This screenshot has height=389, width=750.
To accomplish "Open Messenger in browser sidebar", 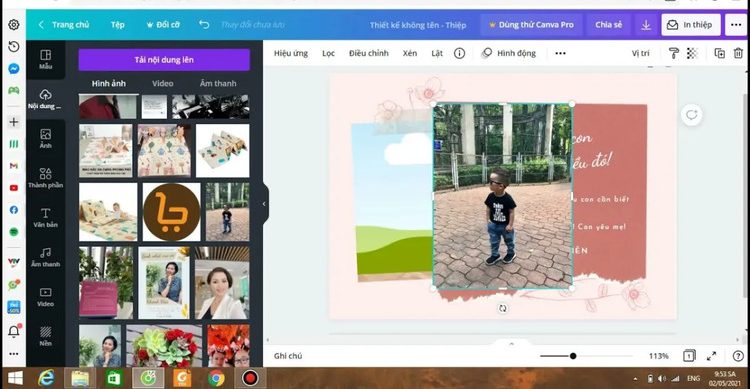I will [x=14, y=68].
